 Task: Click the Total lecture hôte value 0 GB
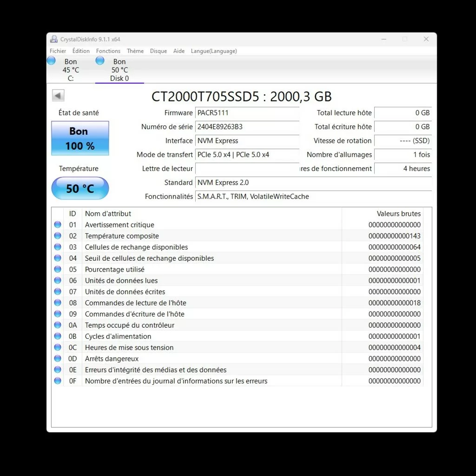[403, 112]
